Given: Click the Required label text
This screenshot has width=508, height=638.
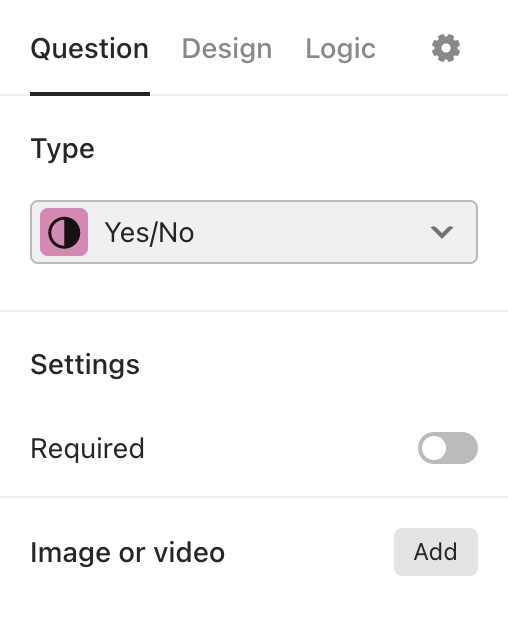Looking at the screenshot, I should [x=87, y=448].
